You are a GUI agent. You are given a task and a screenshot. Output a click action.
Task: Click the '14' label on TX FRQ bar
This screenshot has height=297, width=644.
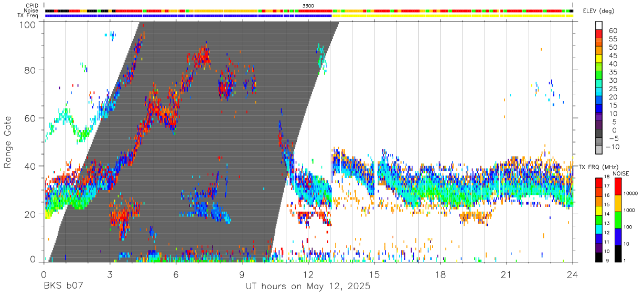(608, 214)
